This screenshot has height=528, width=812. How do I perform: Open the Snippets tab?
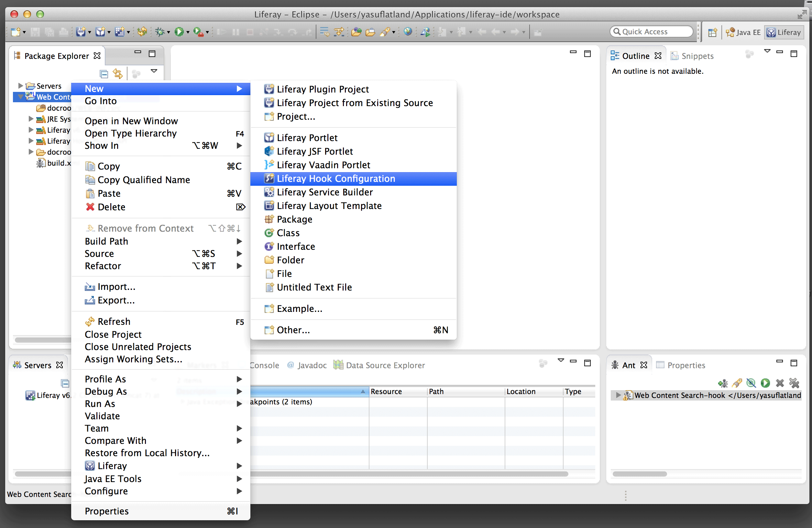pos(697,56)
